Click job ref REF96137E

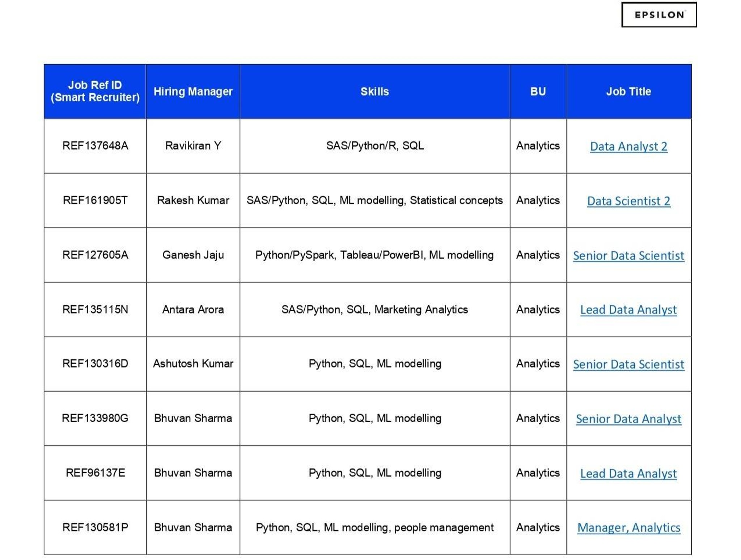point(95,472)
